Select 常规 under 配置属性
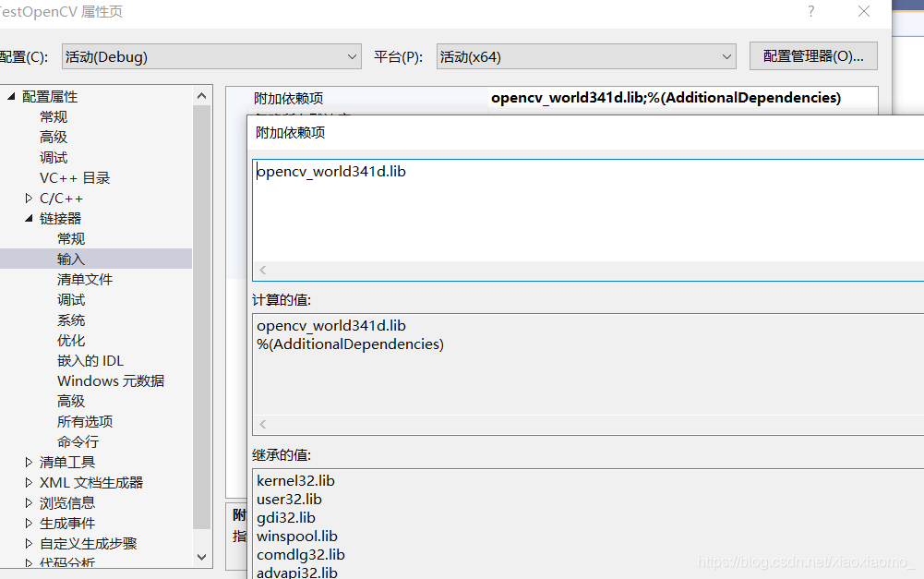Viewport: 924px width, 579px height. [x=54, y=116]
